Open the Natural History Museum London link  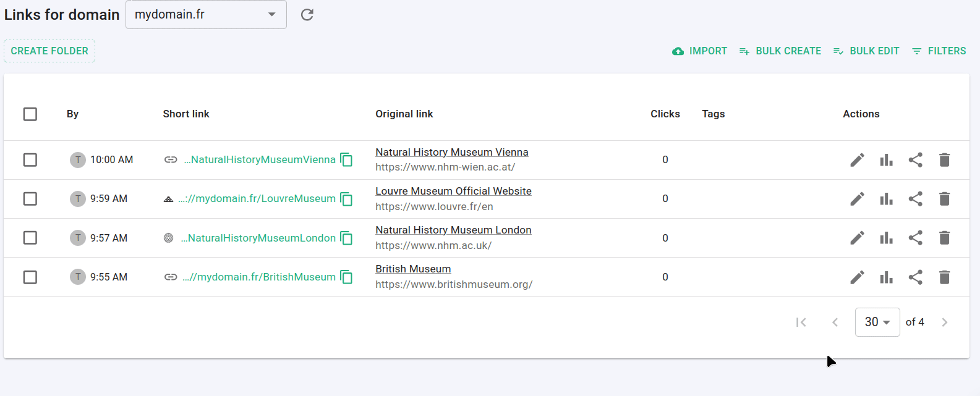(453, 230)
